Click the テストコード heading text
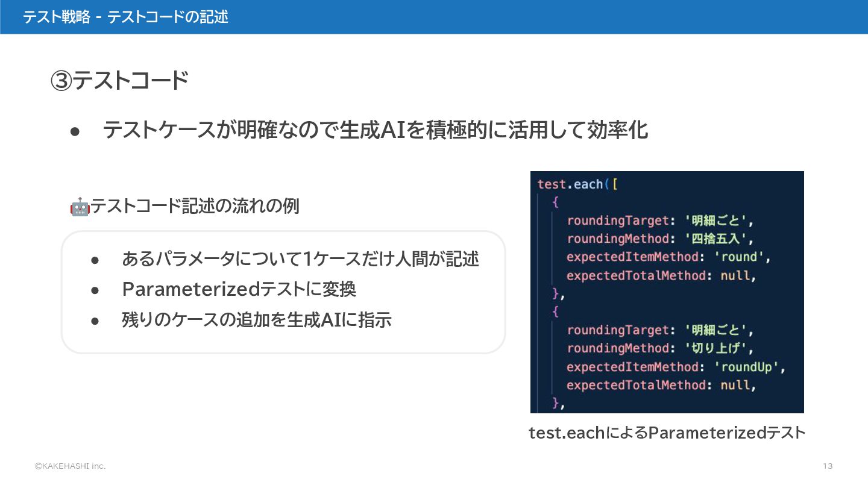 pyautogui.click(x=131, y=81)
